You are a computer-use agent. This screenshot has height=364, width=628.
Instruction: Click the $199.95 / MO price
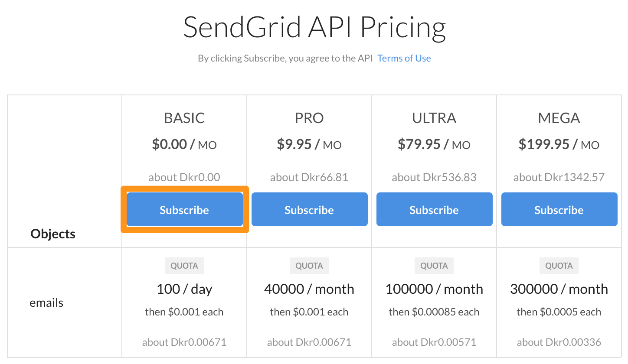[559, 144]
